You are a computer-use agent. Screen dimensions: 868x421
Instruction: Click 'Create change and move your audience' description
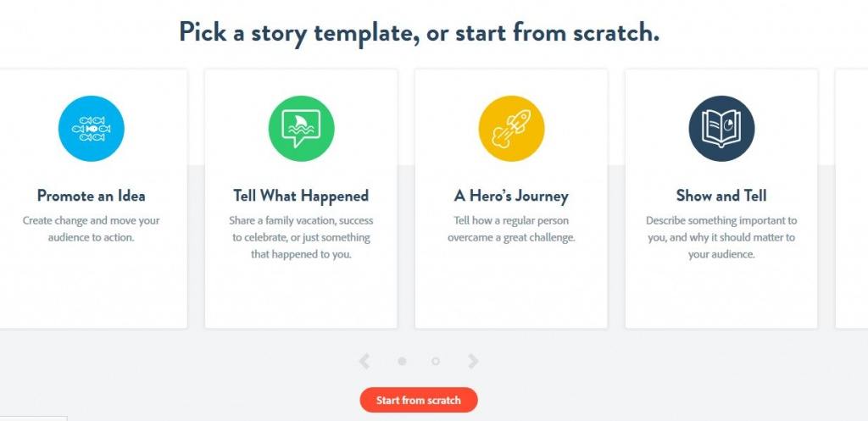(x=92, y=229)
